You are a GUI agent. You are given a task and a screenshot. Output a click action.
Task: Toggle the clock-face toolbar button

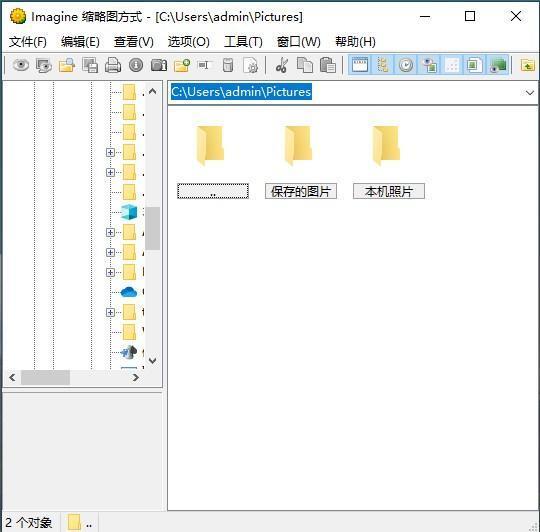click(x=406, y=65)
